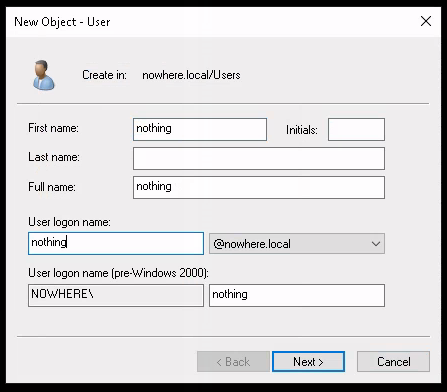Focus the First name text field
This screenshot has width=447, height=392.
(200, 129)
